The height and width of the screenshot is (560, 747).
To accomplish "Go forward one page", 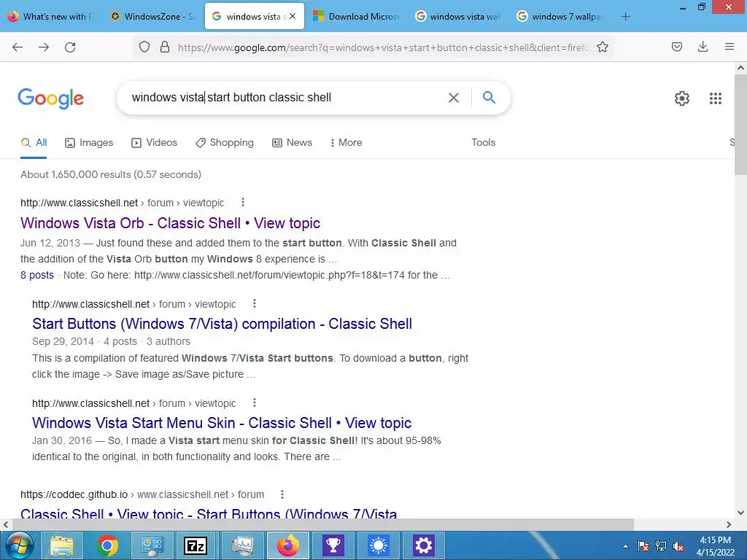I will click(44, 47).
